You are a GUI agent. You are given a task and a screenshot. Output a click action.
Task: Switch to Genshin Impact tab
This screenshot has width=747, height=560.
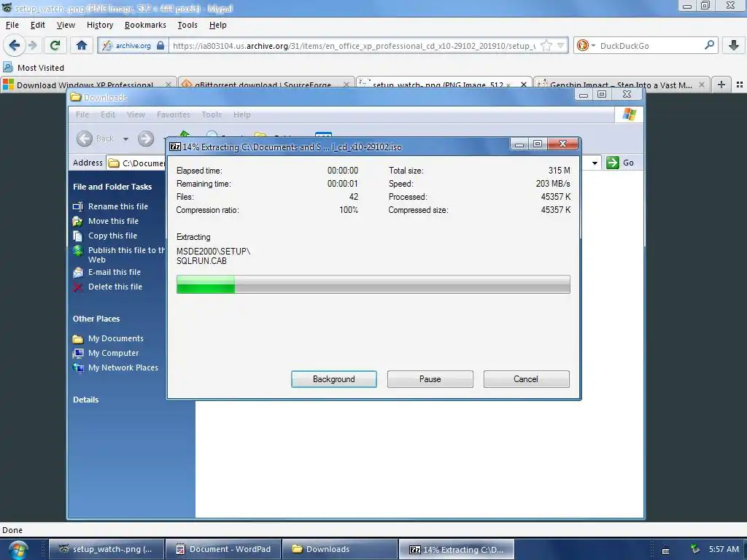click(x=622, y=85)
